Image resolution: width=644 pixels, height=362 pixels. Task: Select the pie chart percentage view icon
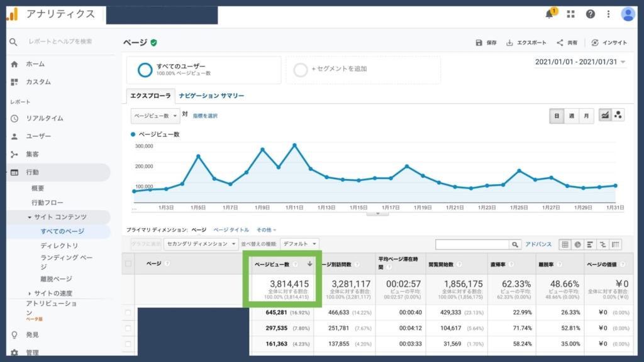point(578,244)
